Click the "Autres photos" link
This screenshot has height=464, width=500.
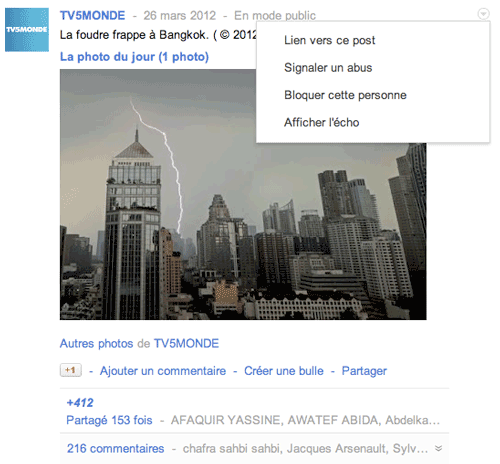click(x=96, y=343)
